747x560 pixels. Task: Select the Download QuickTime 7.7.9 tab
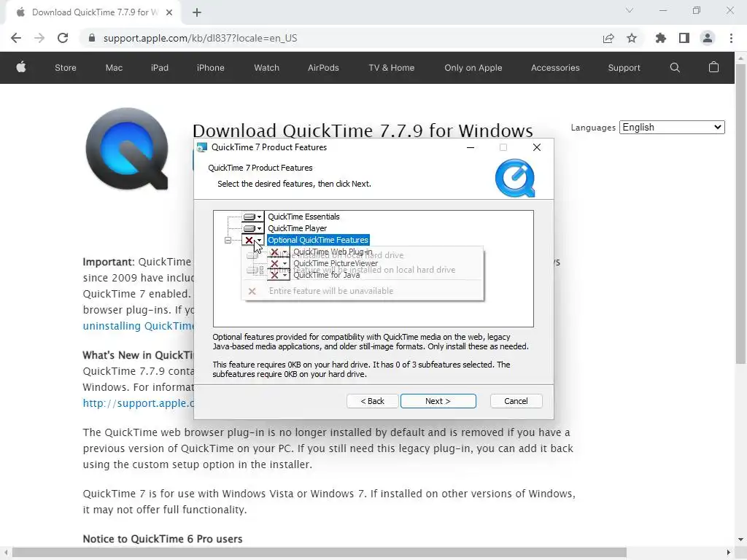(x=93, y=12)
